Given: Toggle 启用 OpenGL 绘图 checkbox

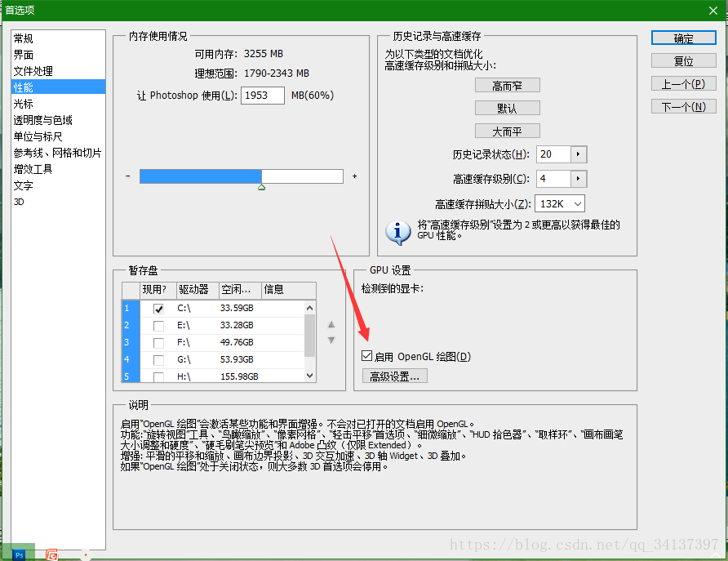Looking at the screenshot, I should pyautogui.click(x=366, y=356).
